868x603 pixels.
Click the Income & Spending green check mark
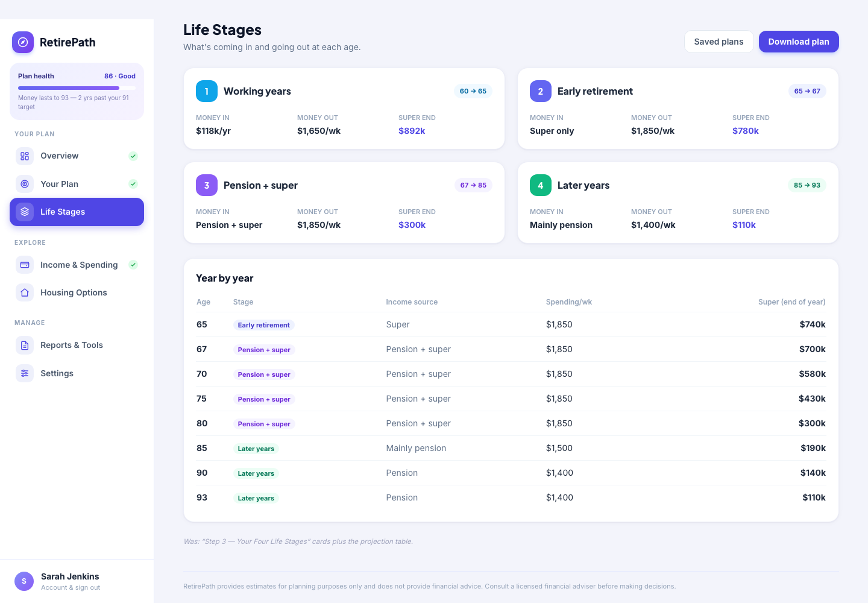click(133, 265)
